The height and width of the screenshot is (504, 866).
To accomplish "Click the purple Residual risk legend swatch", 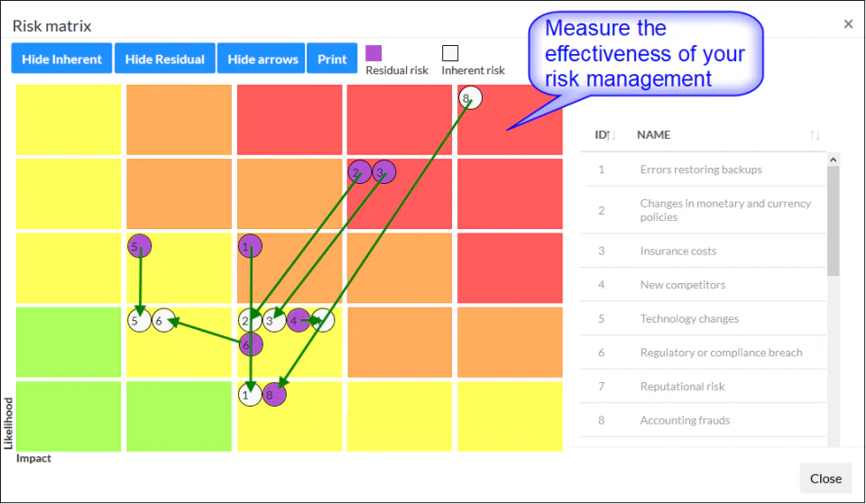I will tap(373, 53).
